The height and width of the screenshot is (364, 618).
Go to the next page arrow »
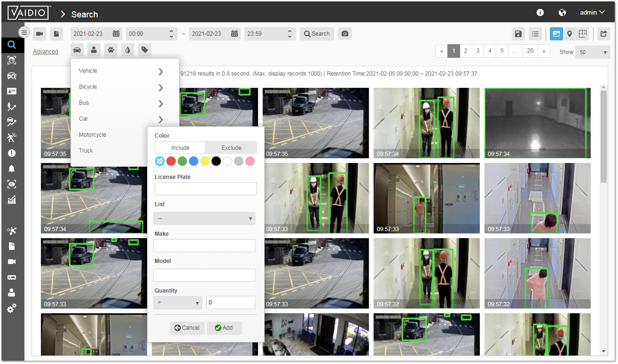[544, 51]
